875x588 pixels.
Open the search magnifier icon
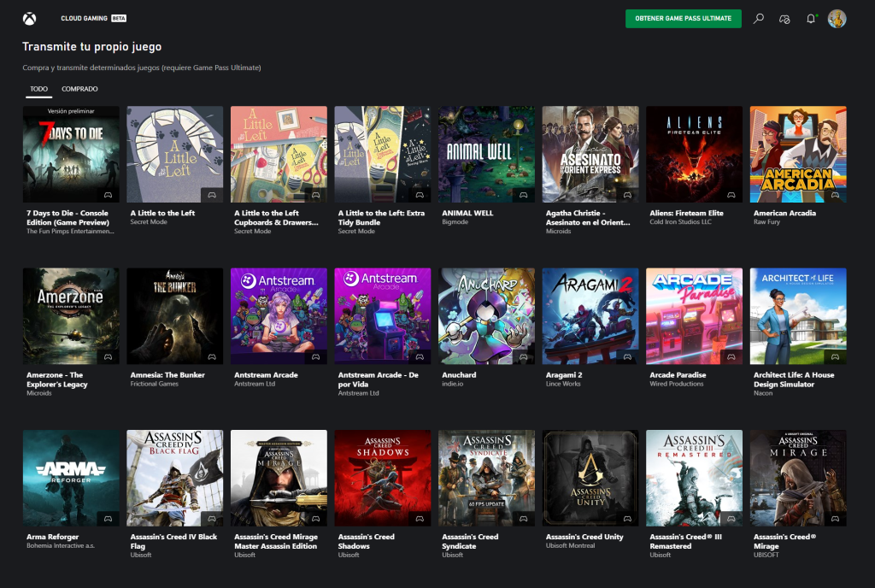point(758,19)
